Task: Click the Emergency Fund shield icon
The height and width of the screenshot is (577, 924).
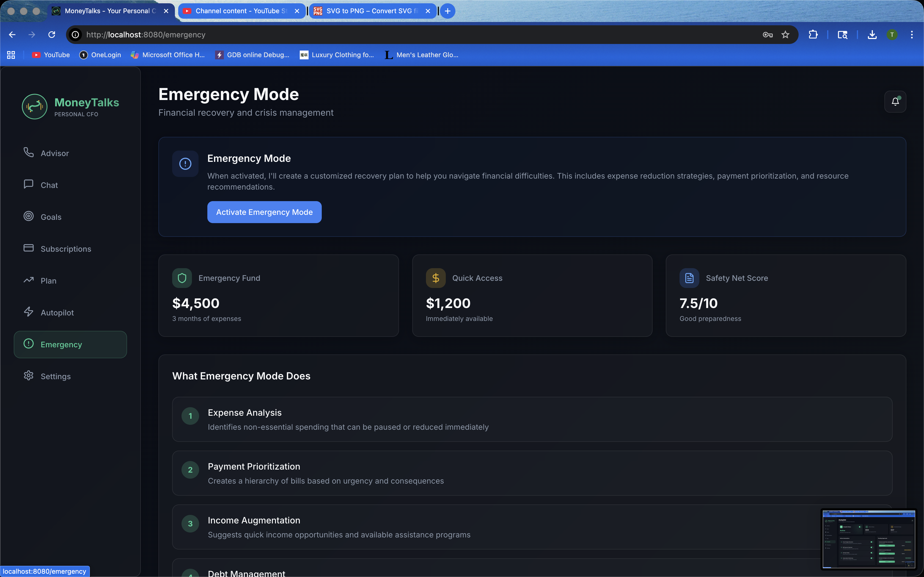Action: tap(182, 278)
